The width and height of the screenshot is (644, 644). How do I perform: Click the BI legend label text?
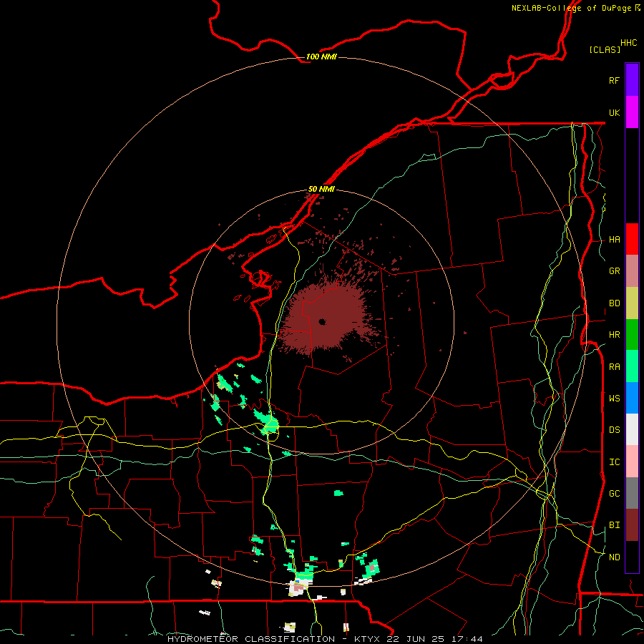pyautogui.click(x=615, y=525)
